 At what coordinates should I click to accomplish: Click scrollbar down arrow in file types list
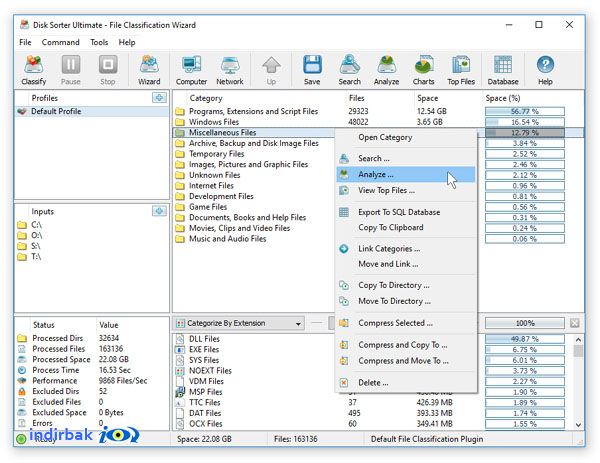point(578,424)
